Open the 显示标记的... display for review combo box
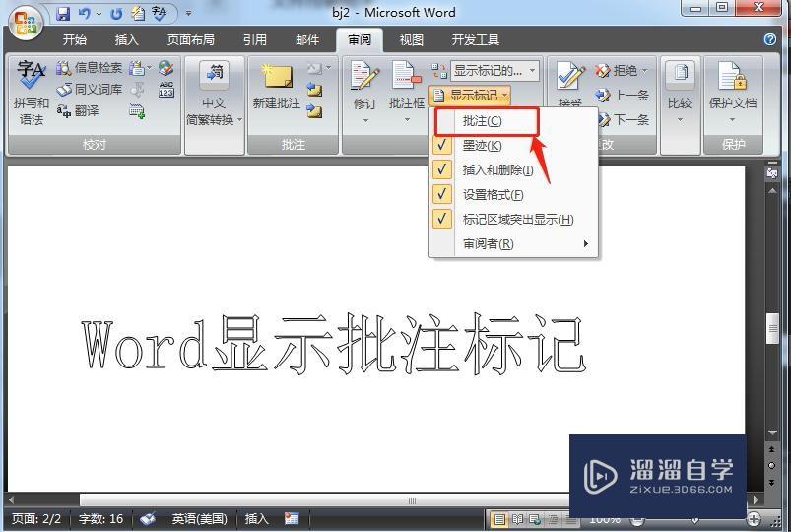The width and height of the screenshot is (791, 532). [x=494, y=71]
